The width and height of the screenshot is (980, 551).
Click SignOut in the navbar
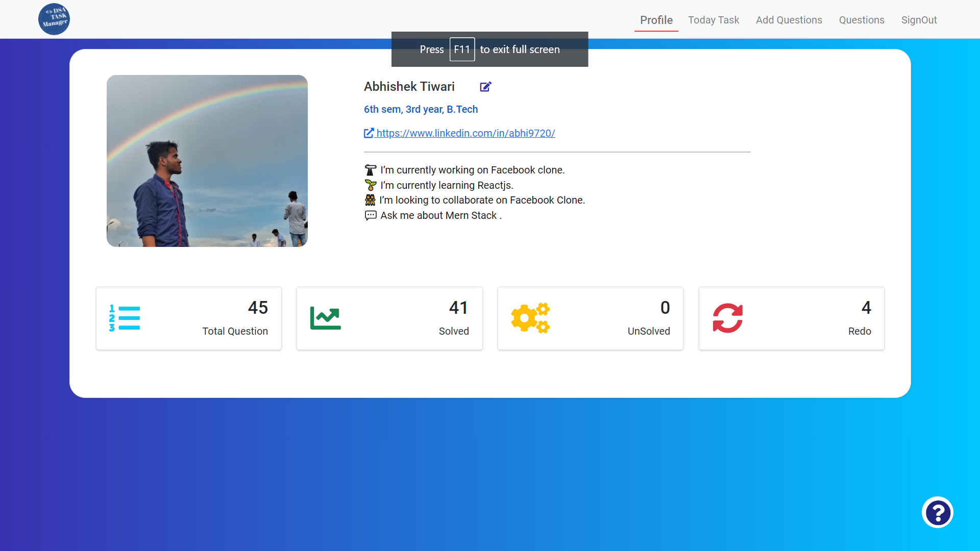coord(919,20)
